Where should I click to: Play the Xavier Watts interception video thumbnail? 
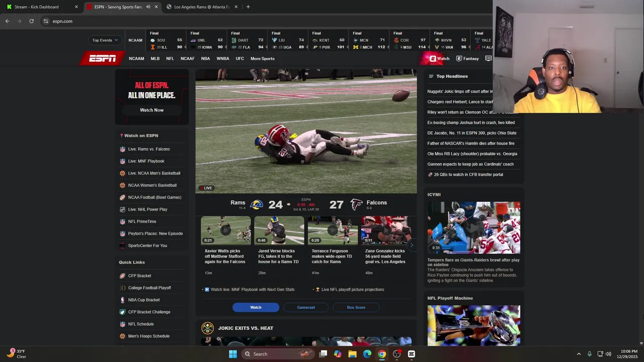pos(225,230)
